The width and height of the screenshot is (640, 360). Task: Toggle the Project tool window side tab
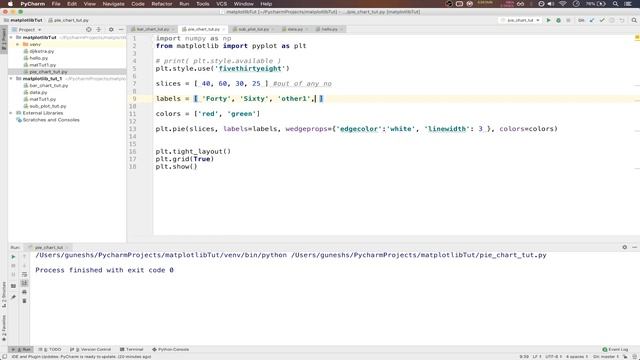[x=4, y=39]
